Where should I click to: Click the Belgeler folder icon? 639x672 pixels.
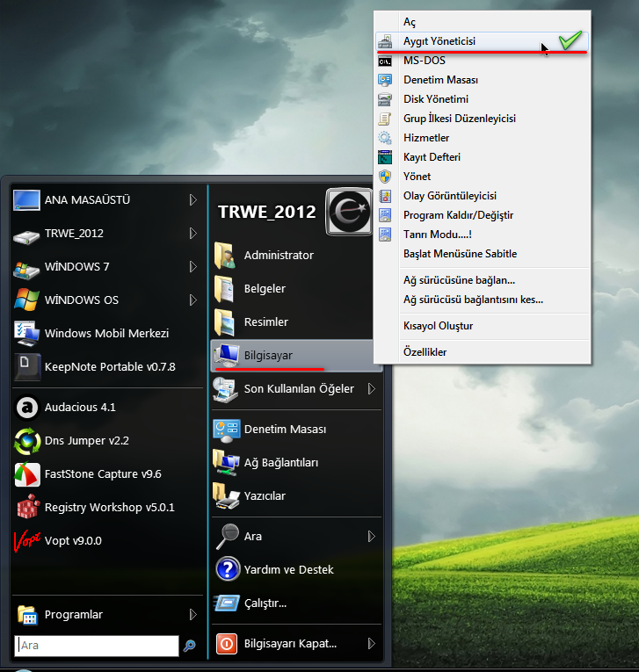click(x=224, y=289)
